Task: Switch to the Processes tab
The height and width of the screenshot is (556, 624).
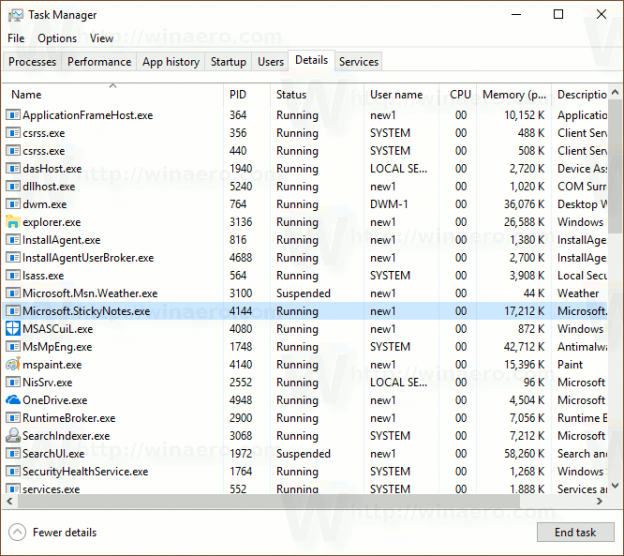Action: 32,62
